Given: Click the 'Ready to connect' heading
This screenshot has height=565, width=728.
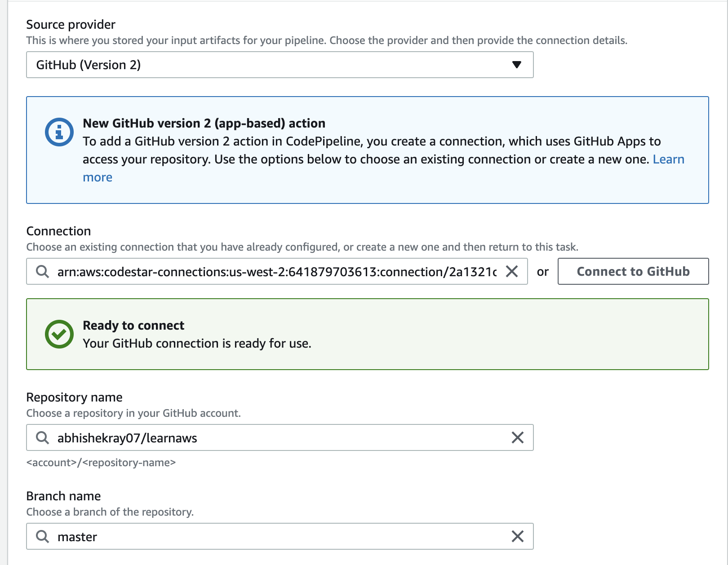Looking at the screenshot, I should (x=133, y=325).
